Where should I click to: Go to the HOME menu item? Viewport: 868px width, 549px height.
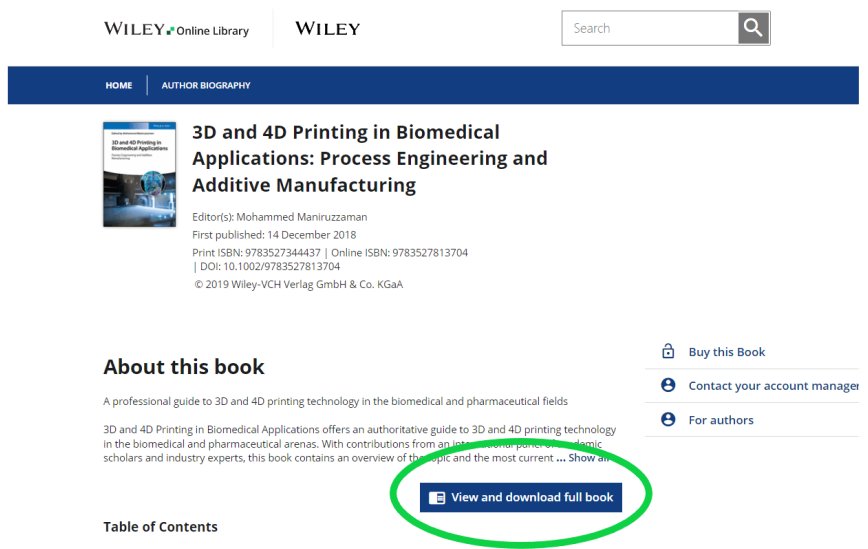(x=119, y=85)
